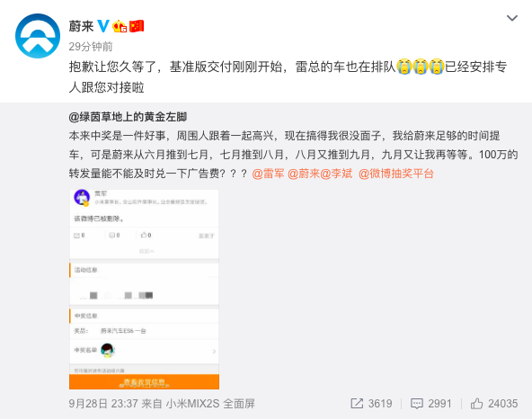532x420 pixels.
Task: Click the blue verified V badge
Action: [x=103, y=26]
